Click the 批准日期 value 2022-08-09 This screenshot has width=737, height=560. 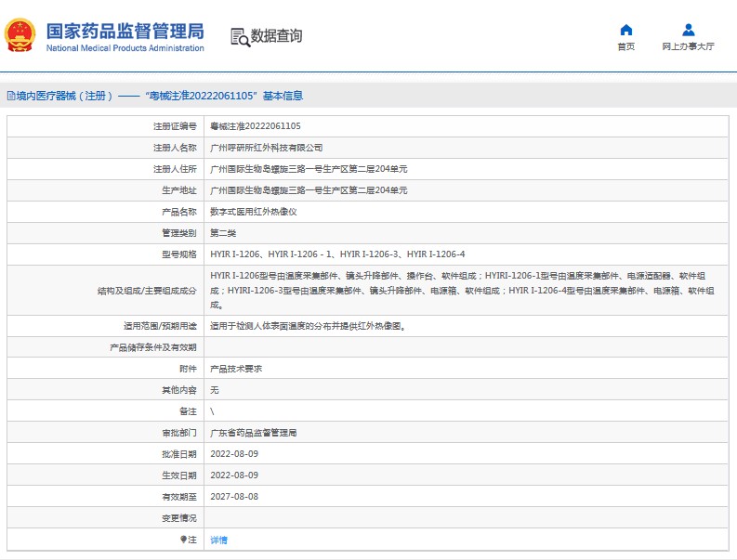tap(234, 454)
